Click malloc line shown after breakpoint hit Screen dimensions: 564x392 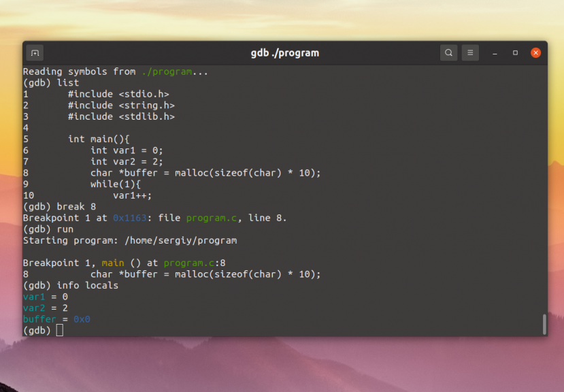[205, 274]
